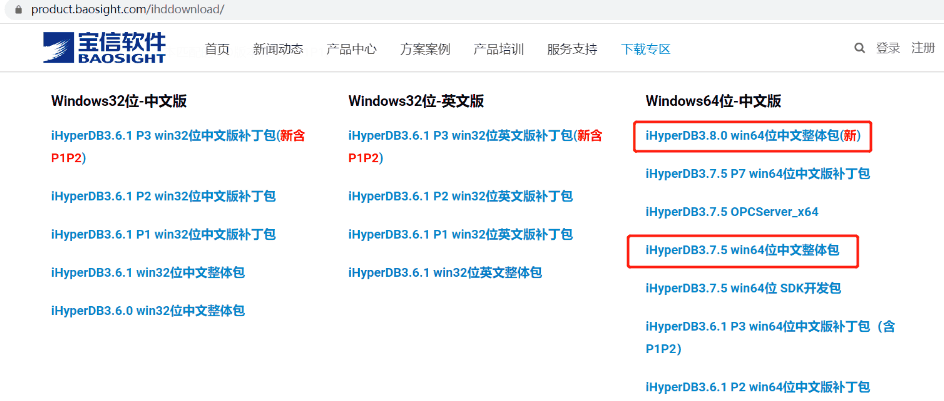The image size is (944, 401).
Task: Download iHyperDB3.7.5 win64位 SDK开发包
Action: (x=743, y=288)
